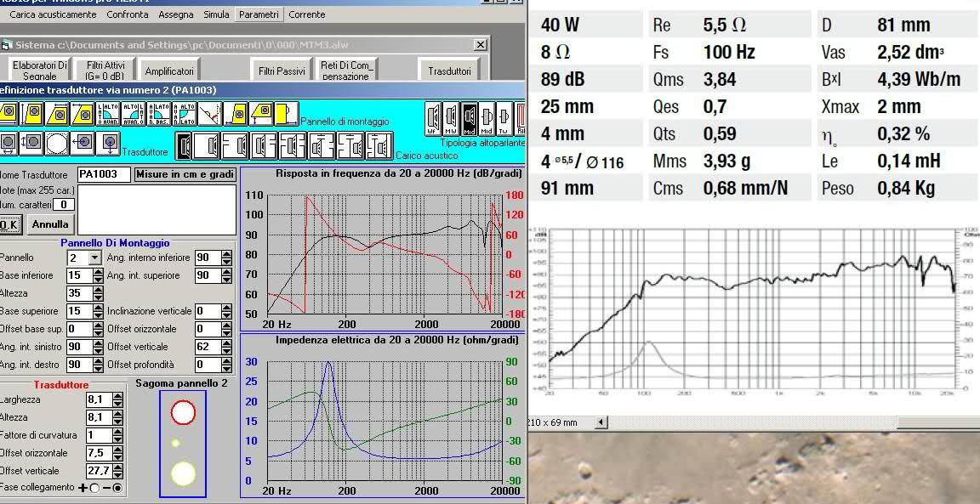This screenshot has height=504, width=980.
Task: Open the Assegna menu
Action: (175, 14)
